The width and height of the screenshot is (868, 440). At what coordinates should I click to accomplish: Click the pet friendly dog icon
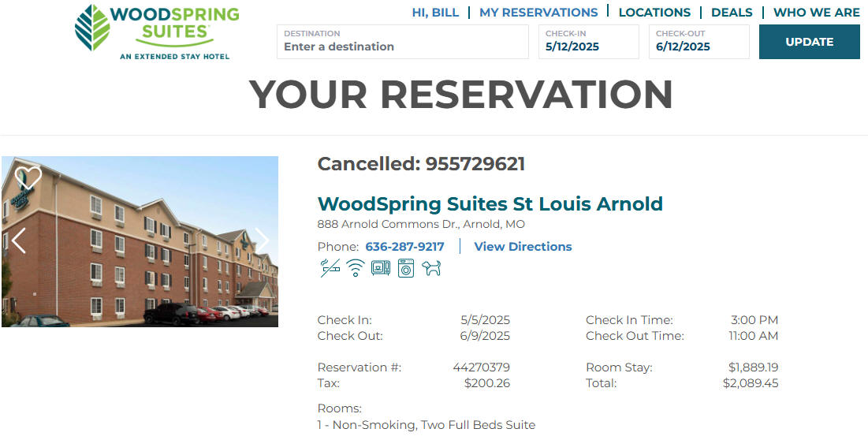point(431,268)
